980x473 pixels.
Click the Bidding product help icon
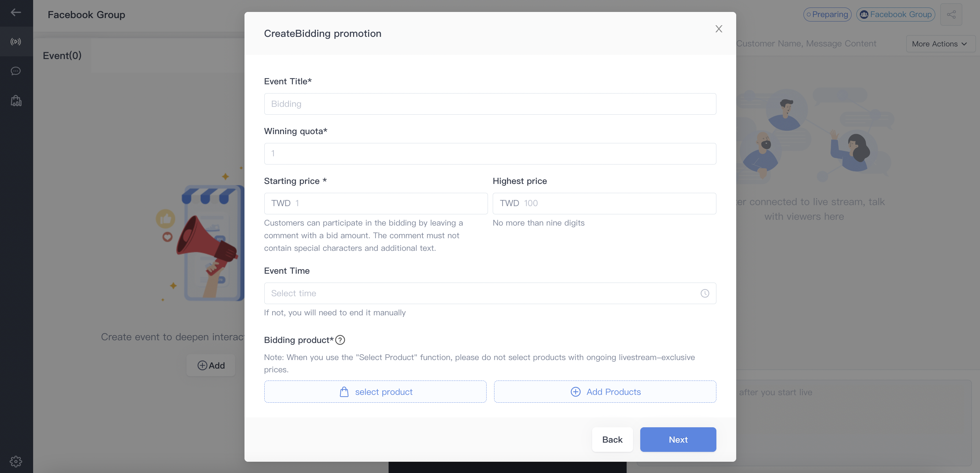(x=340, y=340)
